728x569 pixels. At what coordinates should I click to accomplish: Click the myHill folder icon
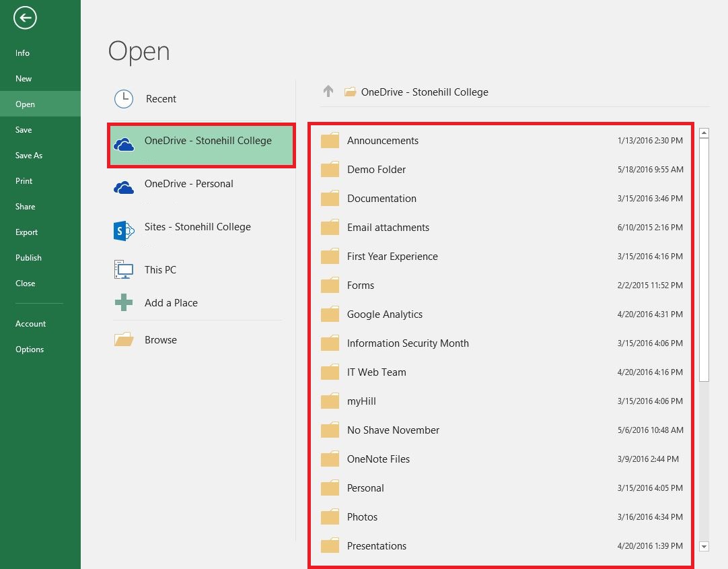pyautogui.click(x=330, y=401)
